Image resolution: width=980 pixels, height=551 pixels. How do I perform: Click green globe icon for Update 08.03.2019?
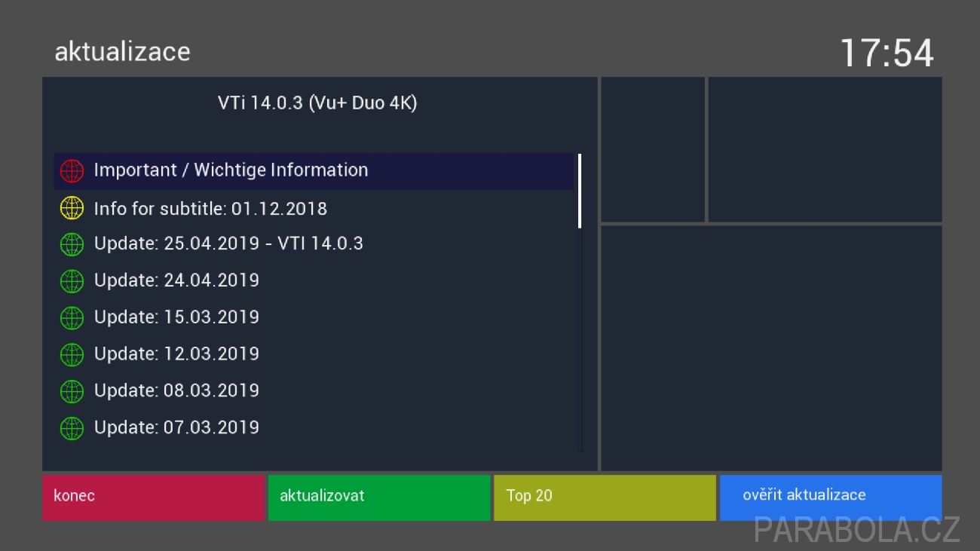[x=72, y=391]
